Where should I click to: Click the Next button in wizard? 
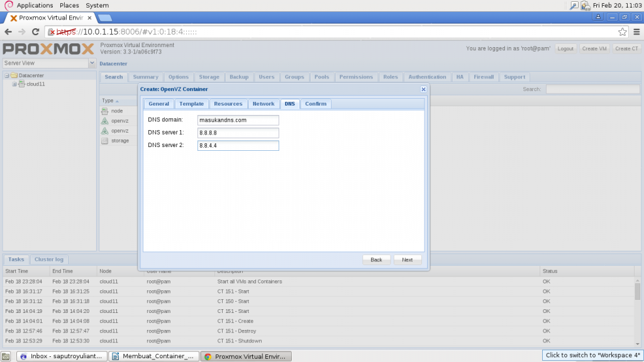(x=407, y=260)
